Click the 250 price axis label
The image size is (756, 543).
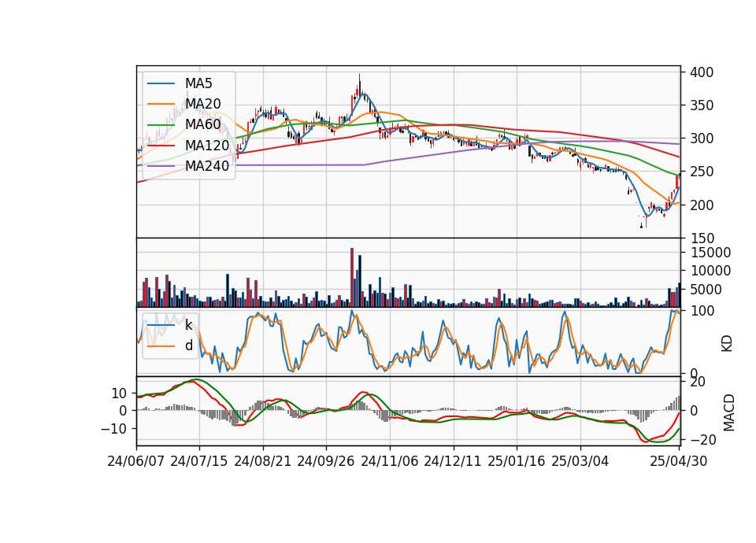point(702,172)
